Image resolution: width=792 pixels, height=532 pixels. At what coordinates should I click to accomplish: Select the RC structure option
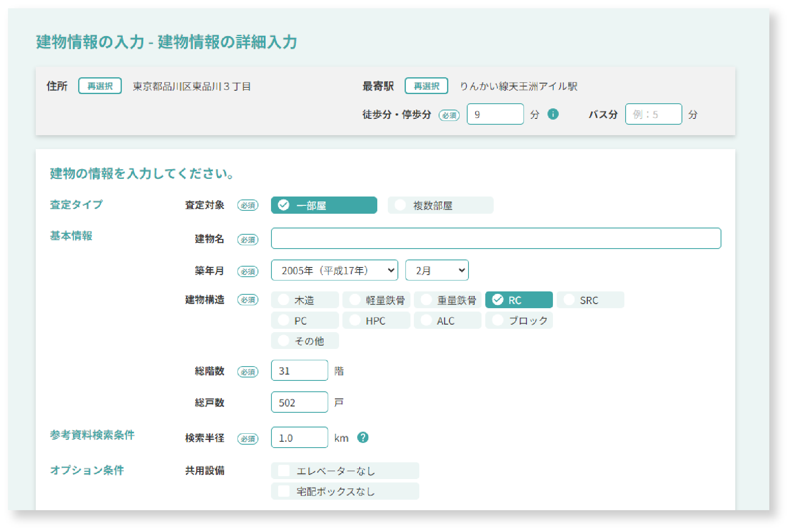tap(519, 300)
